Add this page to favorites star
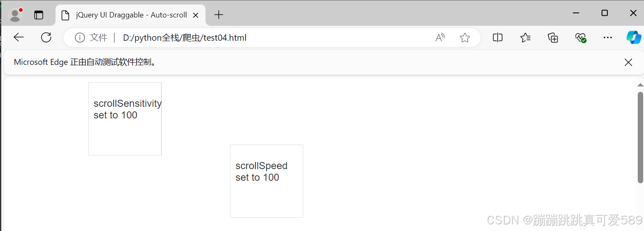The height and width of the screenshot is (231, 644). tap(465, 38)
